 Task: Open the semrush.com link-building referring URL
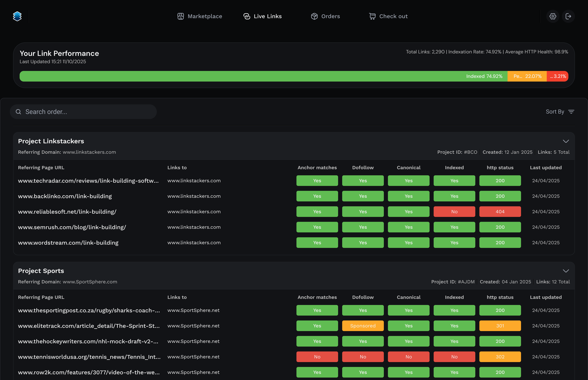pyautogui.click(x=72, y=227)
